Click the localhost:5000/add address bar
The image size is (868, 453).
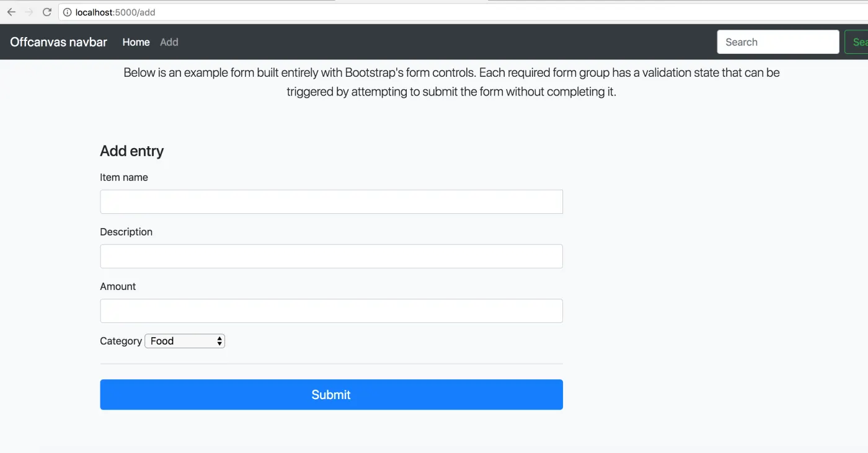click(465, 12)
